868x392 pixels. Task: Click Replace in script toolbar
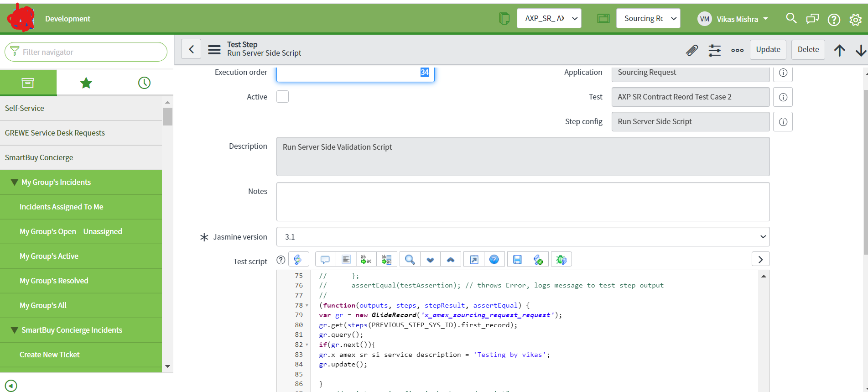tap(366, 259)
